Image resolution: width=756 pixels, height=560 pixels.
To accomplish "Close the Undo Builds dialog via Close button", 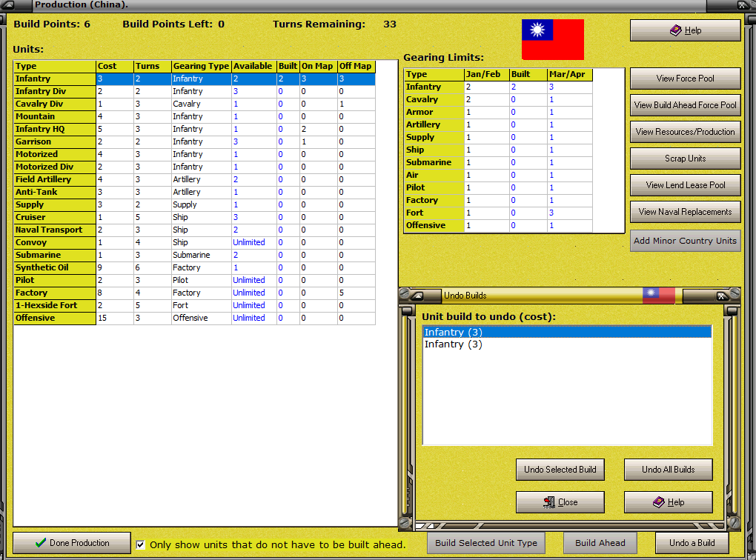I will coord(560,502).
